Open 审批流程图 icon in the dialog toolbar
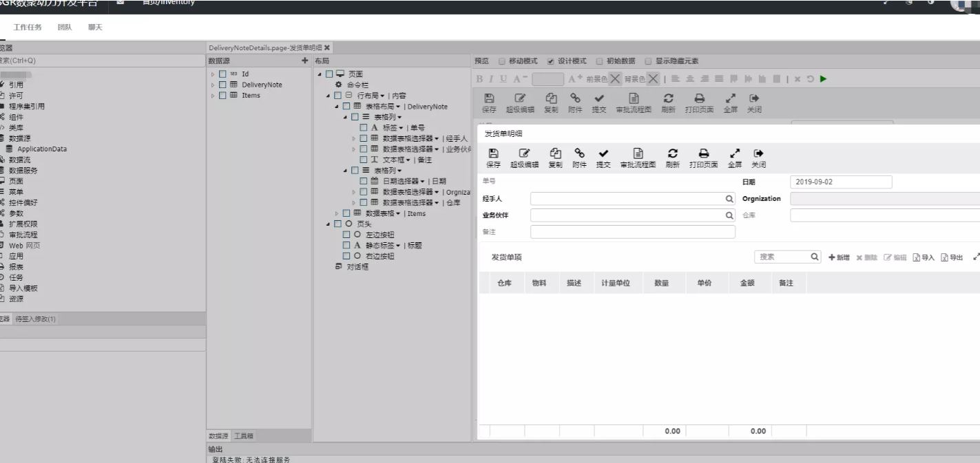This screenshot has width=980, height=463. 638,153
